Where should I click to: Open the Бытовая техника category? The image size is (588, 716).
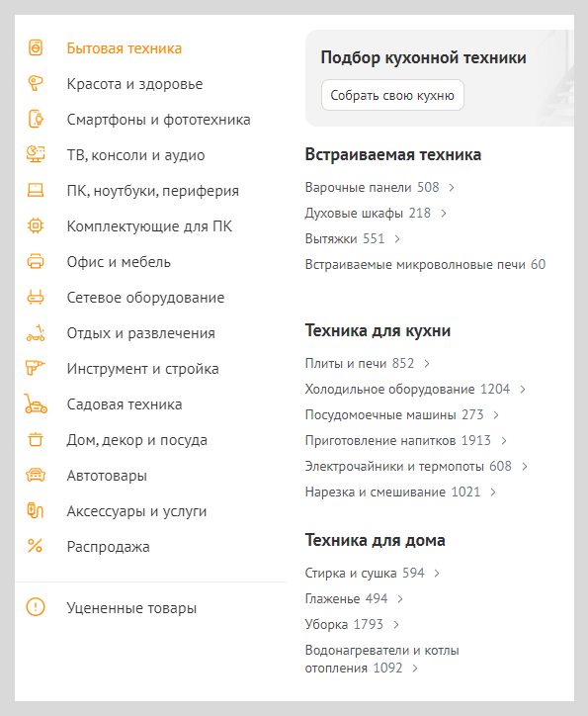pyautogui.click(x=125, y=48)
